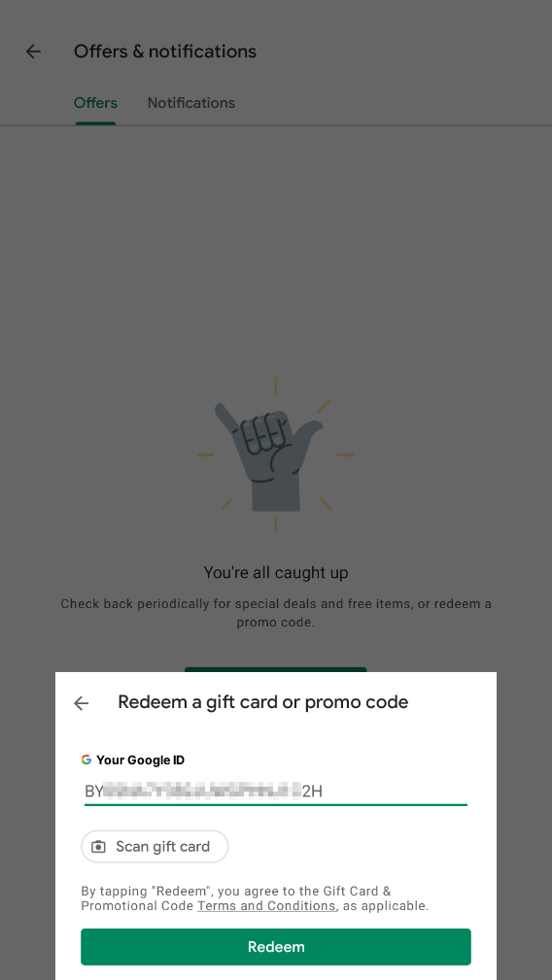The width and height of the screenshot is (552, 980).
Task: Click the blurred middle of the entered code
Action: (x=202, y=792)
